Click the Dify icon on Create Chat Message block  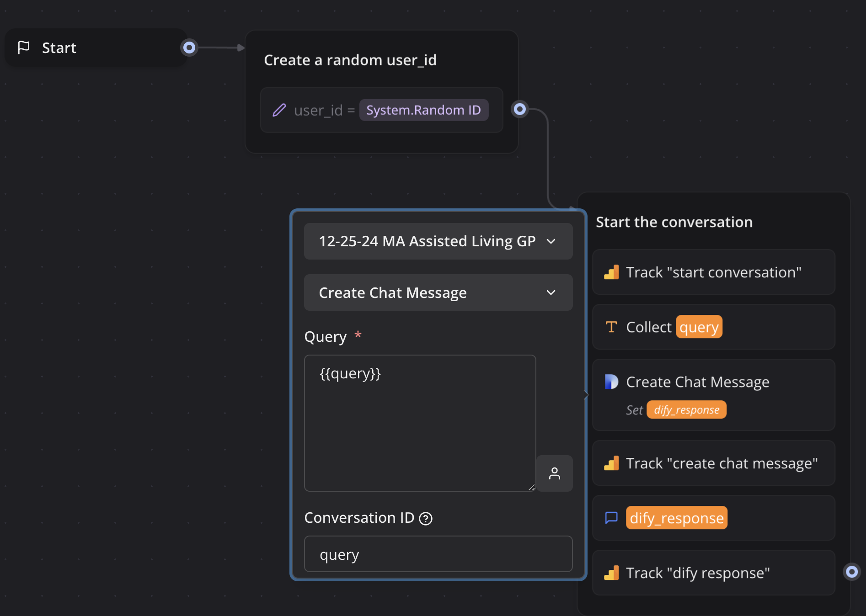(611, 382)
